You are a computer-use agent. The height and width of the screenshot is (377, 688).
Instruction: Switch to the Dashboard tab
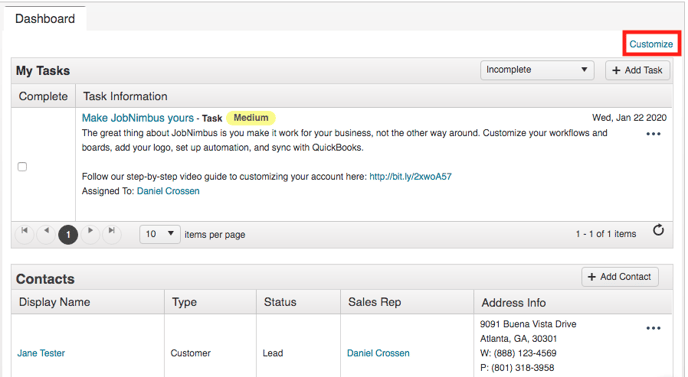tap(45, 19)
